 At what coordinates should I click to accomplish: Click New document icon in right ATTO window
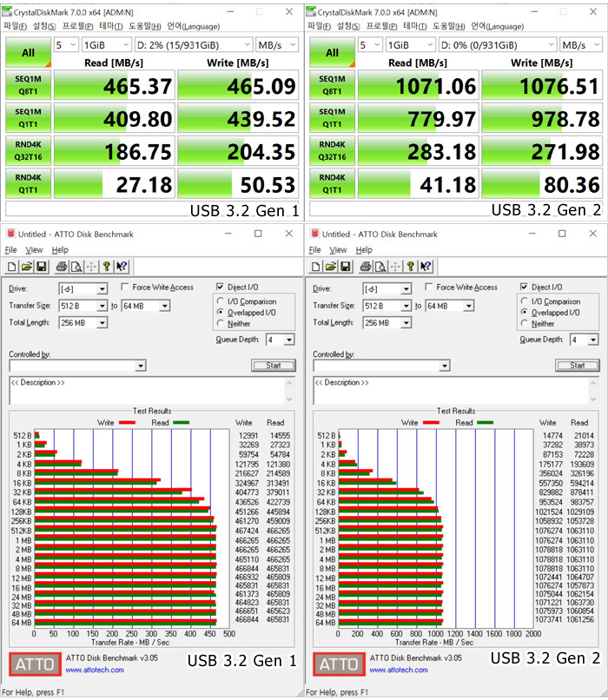pos(316,267)
